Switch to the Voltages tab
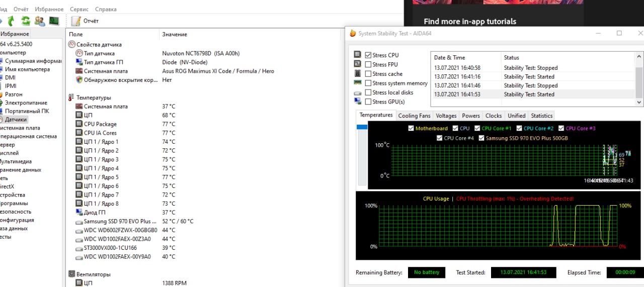This screenshot has height=287, width=644. coord(446,116)
